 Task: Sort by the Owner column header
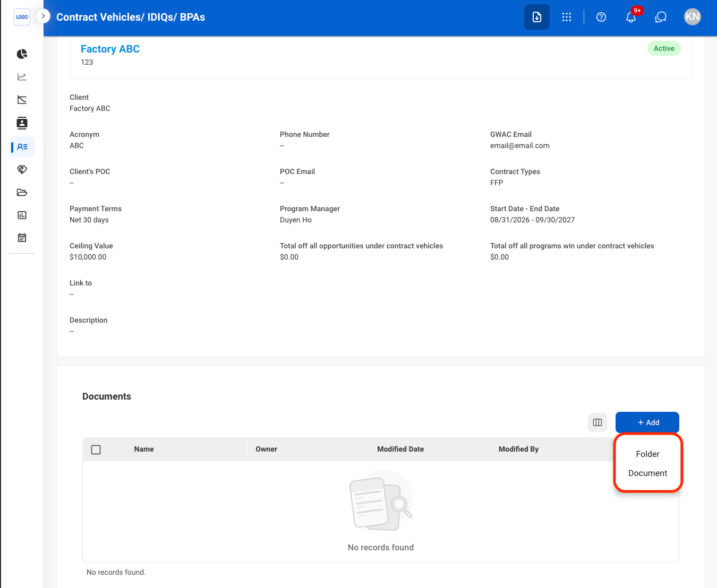coord(266,449)
